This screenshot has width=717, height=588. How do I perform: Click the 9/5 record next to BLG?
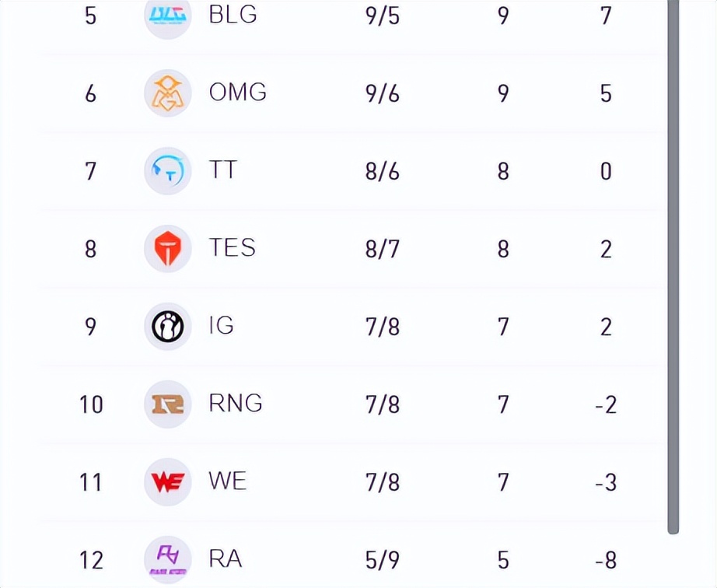(383, 14)
